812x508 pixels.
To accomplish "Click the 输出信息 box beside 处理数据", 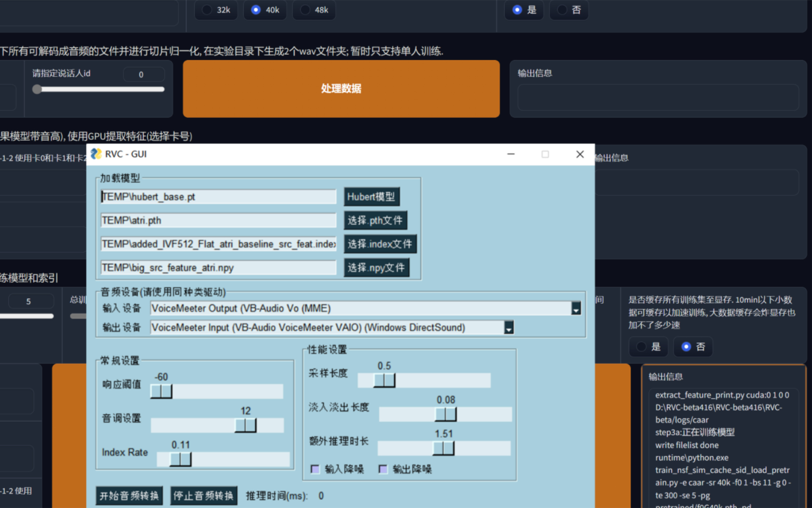I will click(x=658, y=97).
